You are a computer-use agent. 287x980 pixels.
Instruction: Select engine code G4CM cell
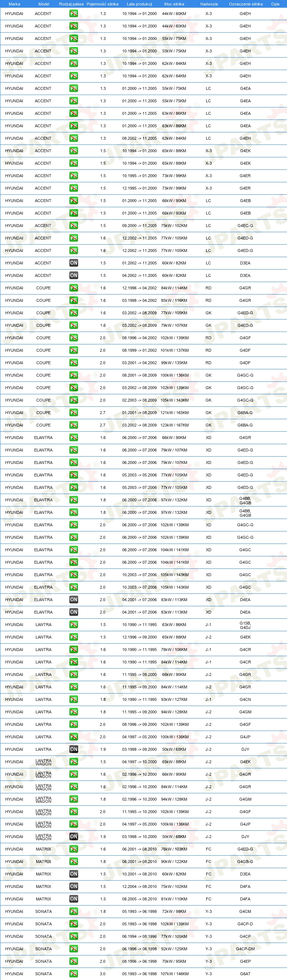pyautogui.click(x=245, y=911)
